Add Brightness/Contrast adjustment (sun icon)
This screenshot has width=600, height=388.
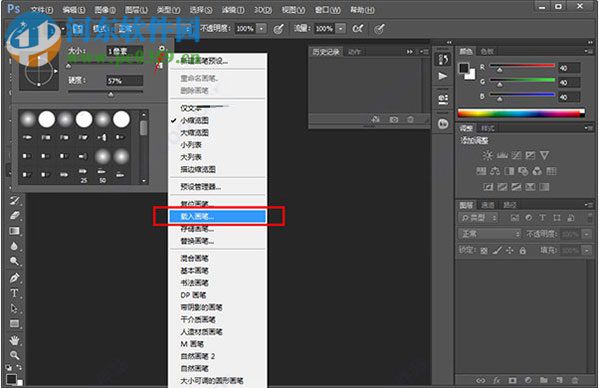[487, 155]
